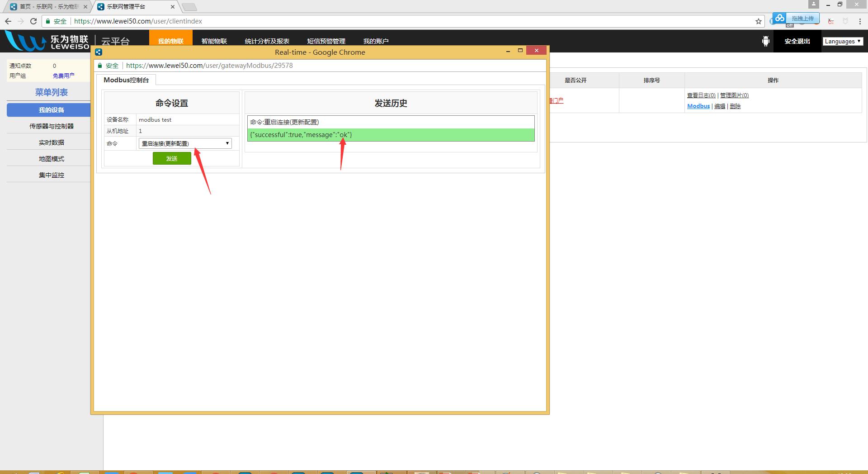Click the popup window's favicon icon
868x474 pixels.
click(99, 52)
